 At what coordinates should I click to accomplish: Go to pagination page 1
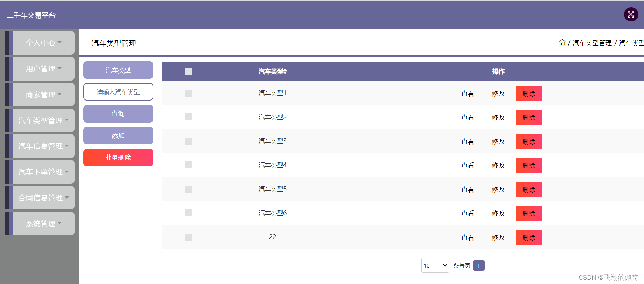pos(478,265)
